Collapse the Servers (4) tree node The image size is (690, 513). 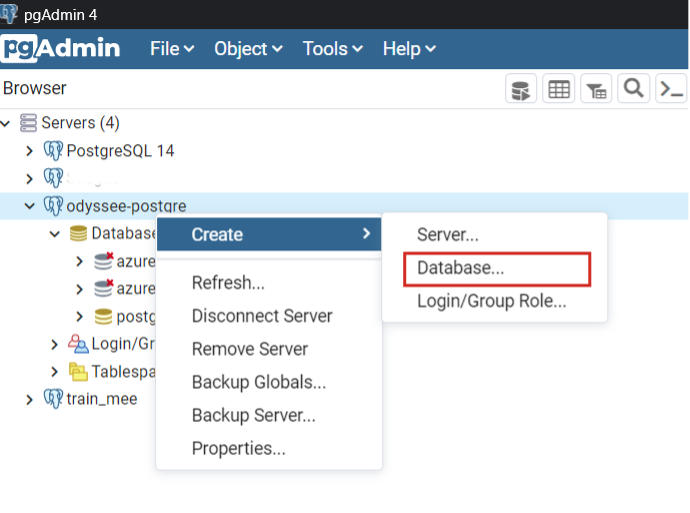pos(5,123)
